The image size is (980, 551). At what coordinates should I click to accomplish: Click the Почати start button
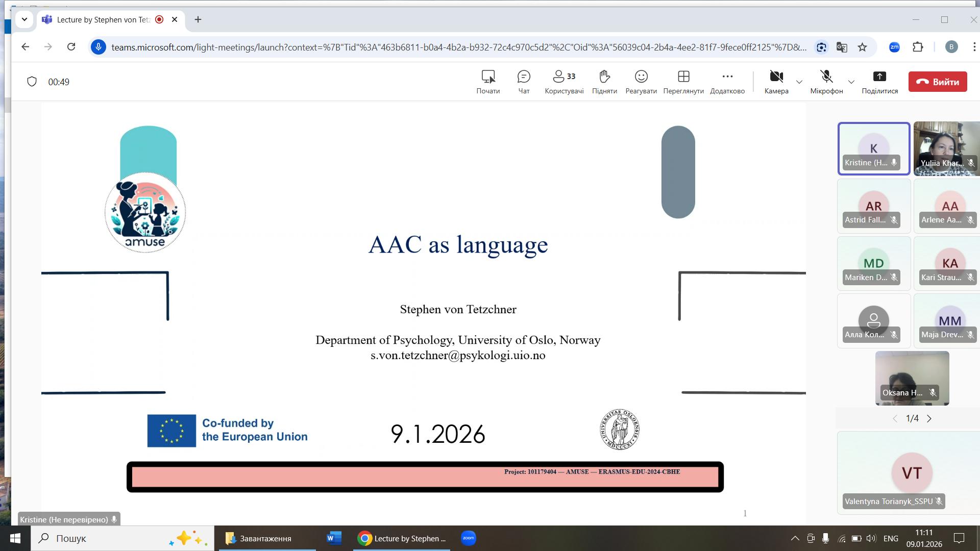point(488,82)
